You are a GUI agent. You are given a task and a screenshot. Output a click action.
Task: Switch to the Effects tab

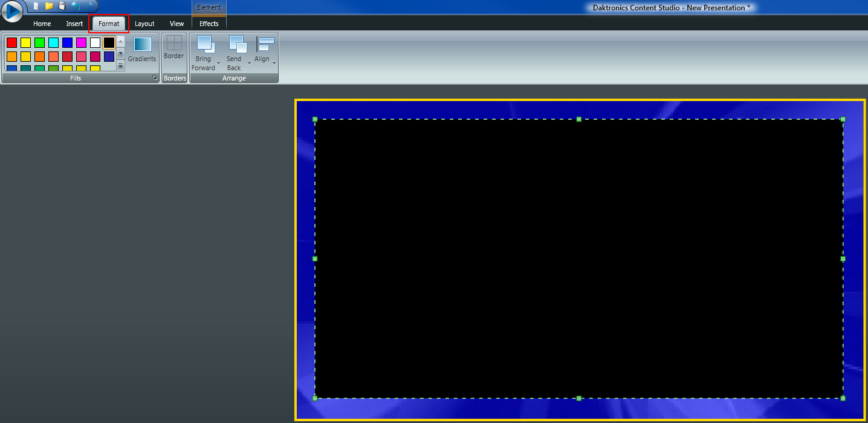click(209, 24)
